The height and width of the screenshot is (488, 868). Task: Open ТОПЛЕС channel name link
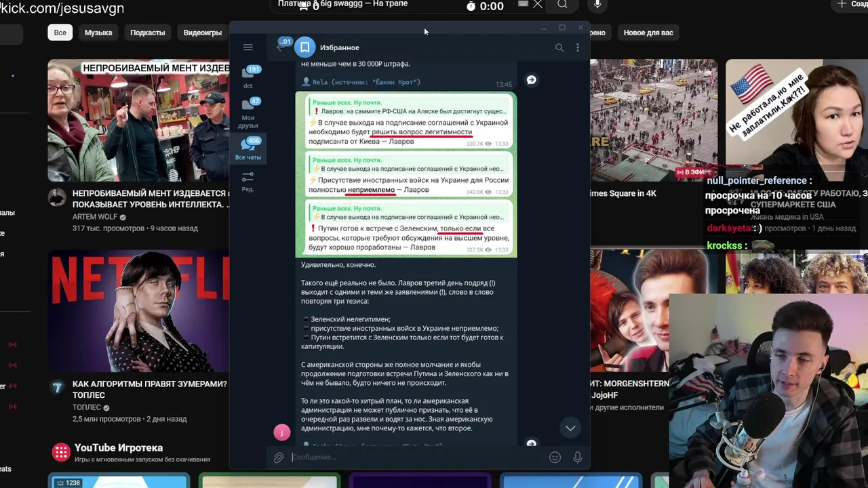[87, 407]
